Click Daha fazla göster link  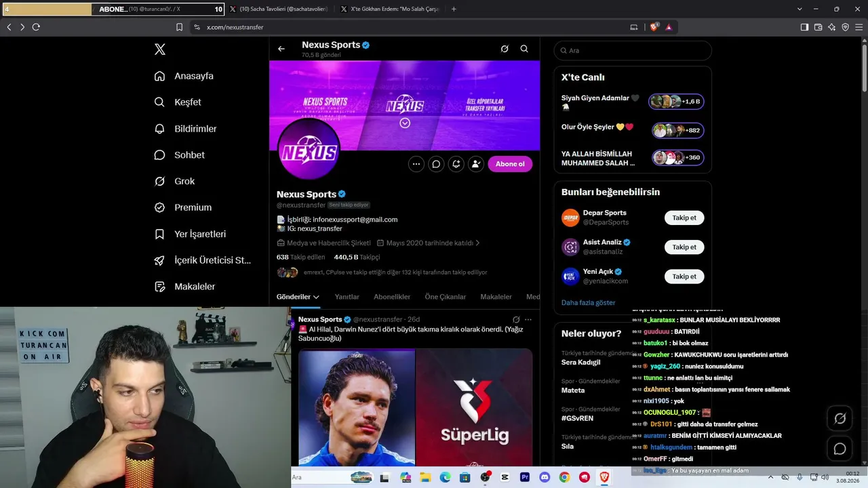coord(588,302)
